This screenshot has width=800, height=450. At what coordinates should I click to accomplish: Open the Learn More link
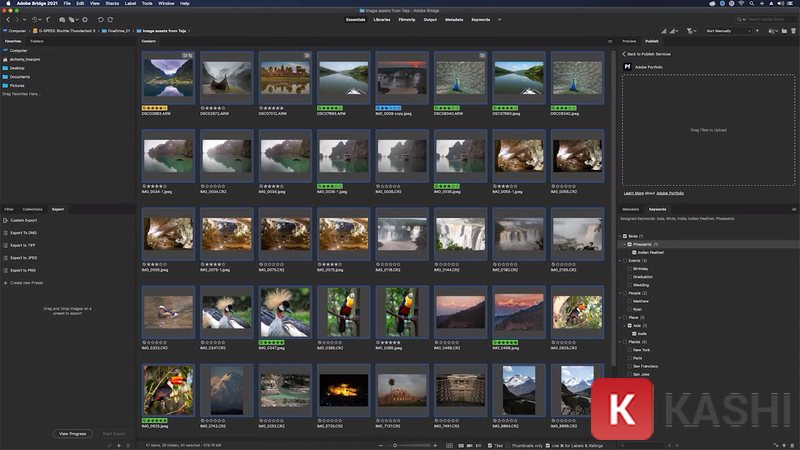634,193
